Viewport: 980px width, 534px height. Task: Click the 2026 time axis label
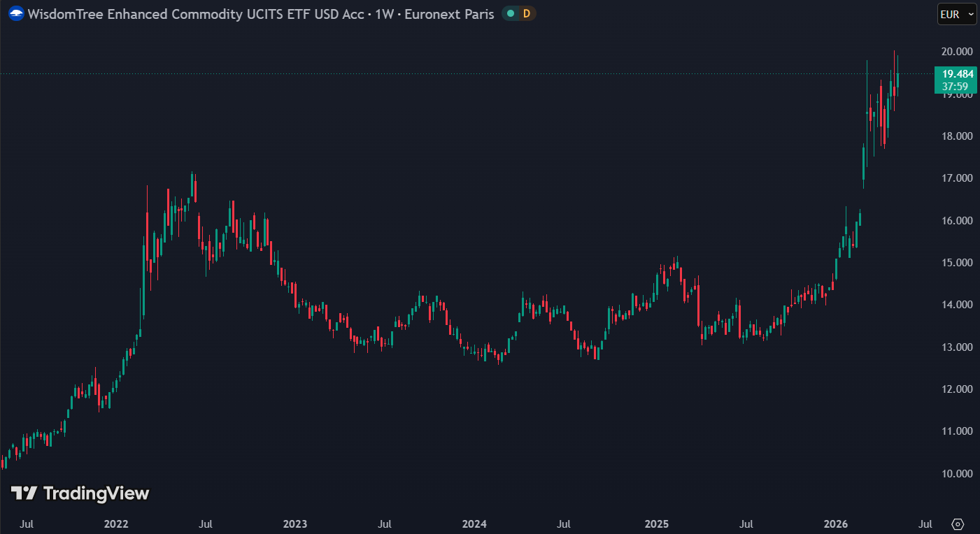(836, 524)
